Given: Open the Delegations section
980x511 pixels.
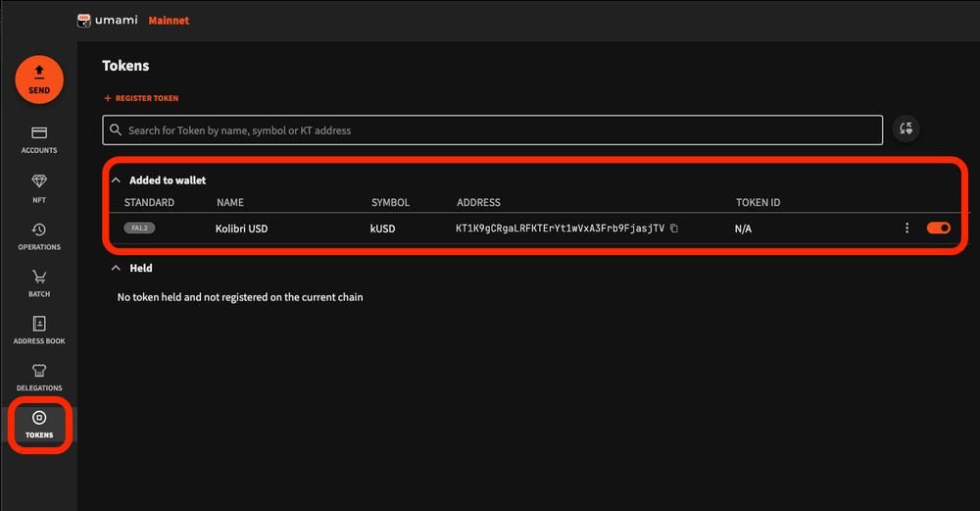Looking at the screenshot, I should coord(39,378).
